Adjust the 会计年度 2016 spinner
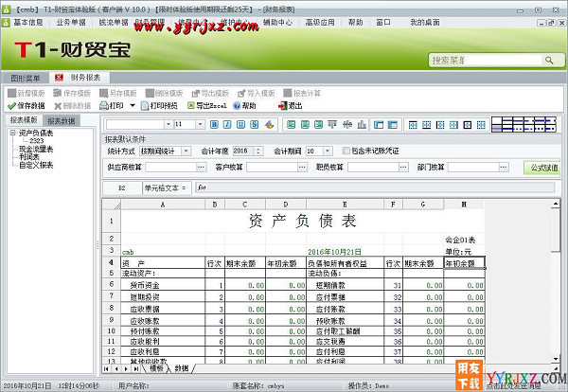The width and height of the screenshot is (568, 392). pos(257,151)
